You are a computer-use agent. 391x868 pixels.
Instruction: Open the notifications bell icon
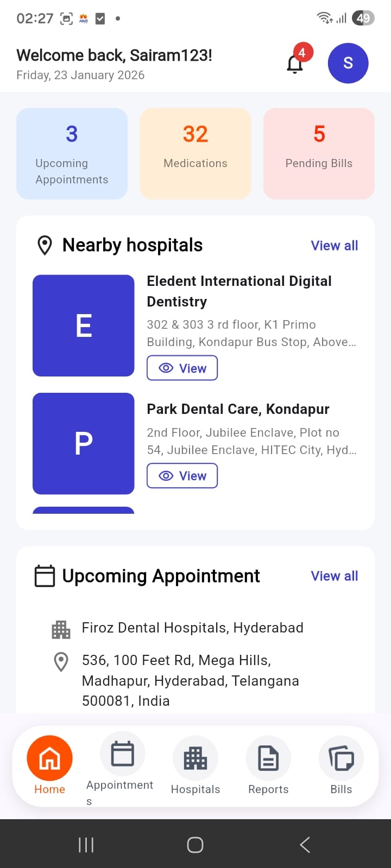295,63
